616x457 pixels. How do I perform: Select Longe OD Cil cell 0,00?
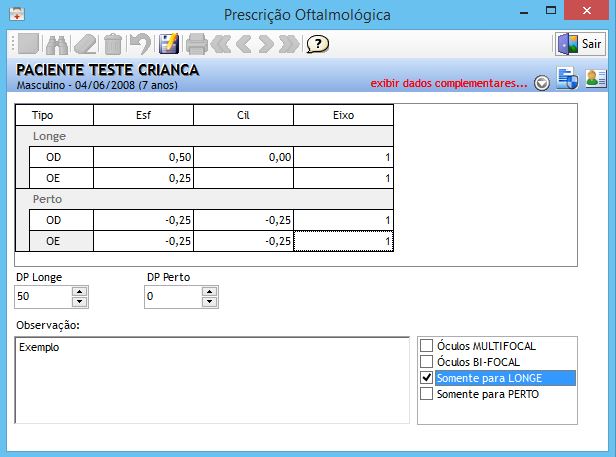click(243, 157)
